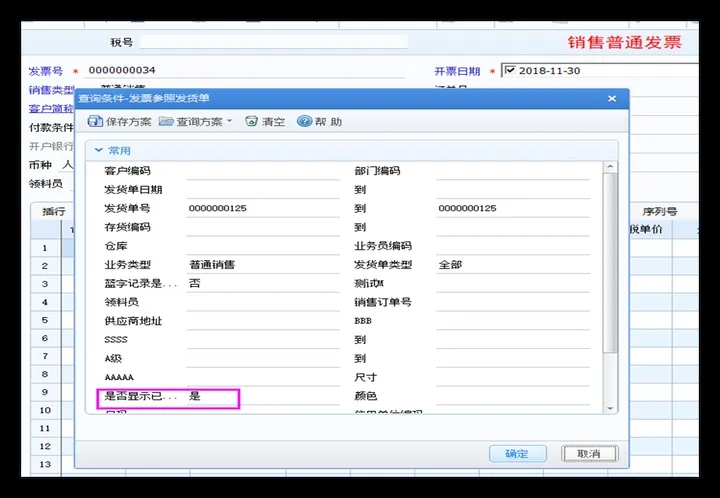Select row 10 header in invoice grid
Viewport: 720px width, 498px height.
coord(45,410)
